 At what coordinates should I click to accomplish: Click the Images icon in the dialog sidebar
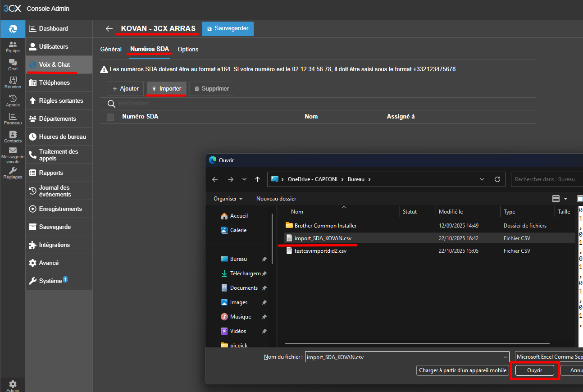pyautogui.click(x=224, y=302)
